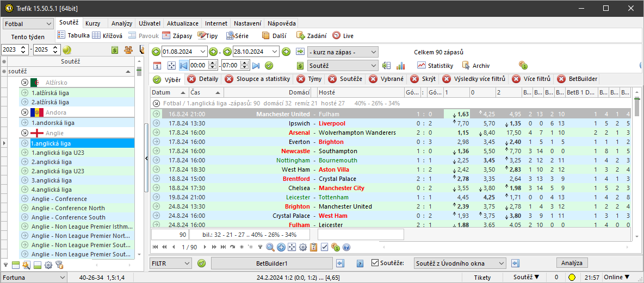Click Tento týden this-week button

[28, 37]
